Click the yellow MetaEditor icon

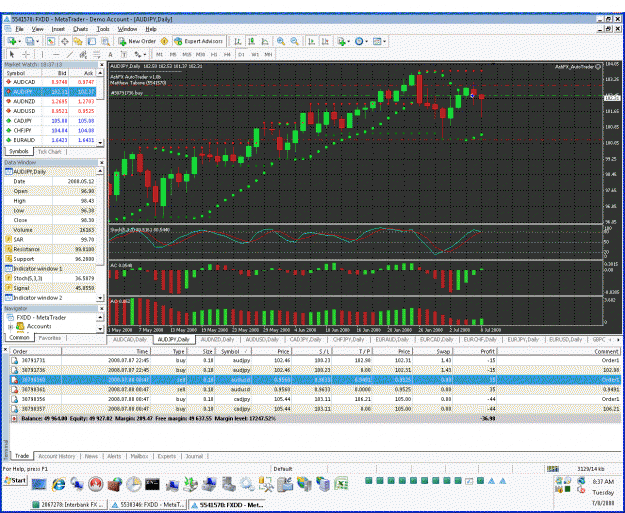point(164,41)
